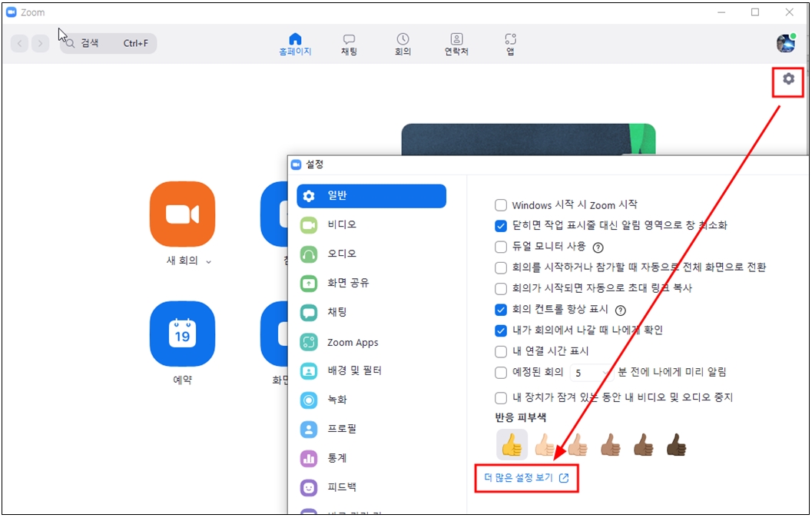Viewport: 812px width, 518px height.
Task: Enable 듀얼 모니터 사용 checkbox
Action: [501, 247]
